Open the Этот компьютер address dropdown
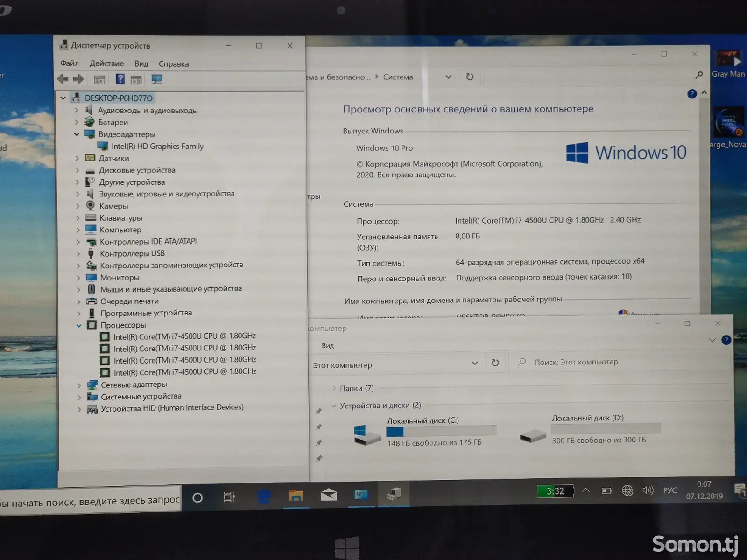 tap(475, 363)
